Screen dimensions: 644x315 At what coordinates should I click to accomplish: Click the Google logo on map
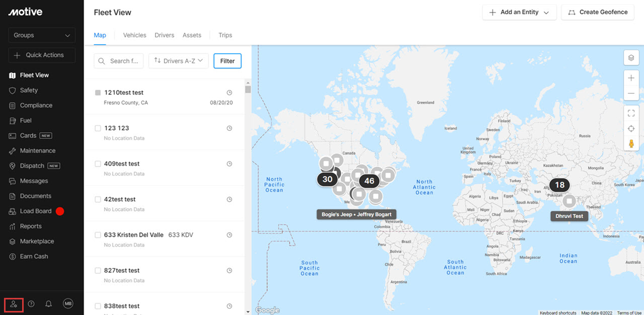coord(267,310)
